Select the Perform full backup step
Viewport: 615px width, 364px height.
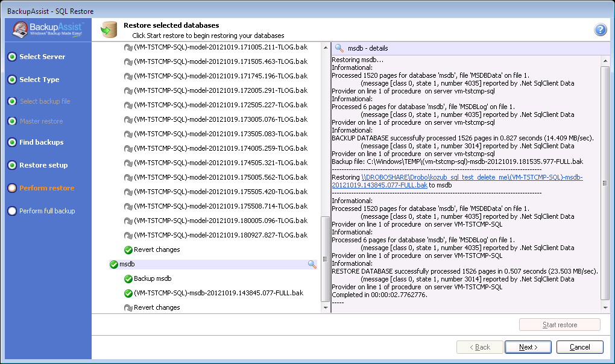[47, 211]
